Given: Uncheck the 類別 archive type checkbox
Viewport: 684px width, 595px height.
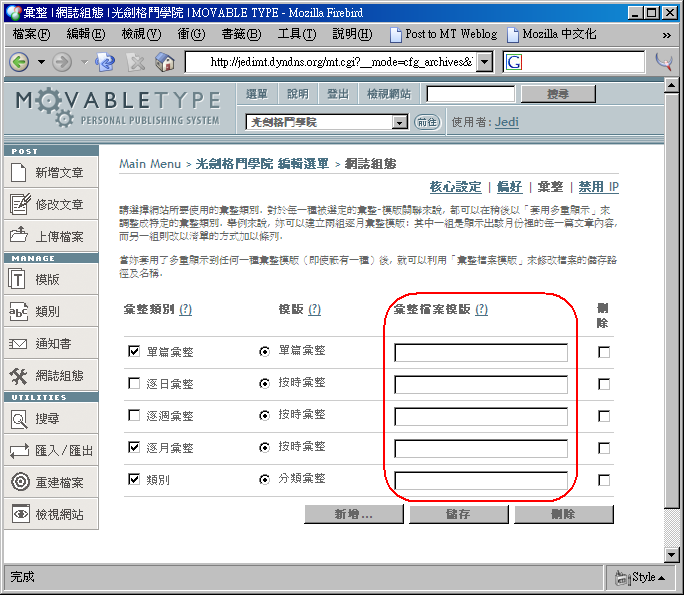Looking at the screenshot, I should click(134, 479).
